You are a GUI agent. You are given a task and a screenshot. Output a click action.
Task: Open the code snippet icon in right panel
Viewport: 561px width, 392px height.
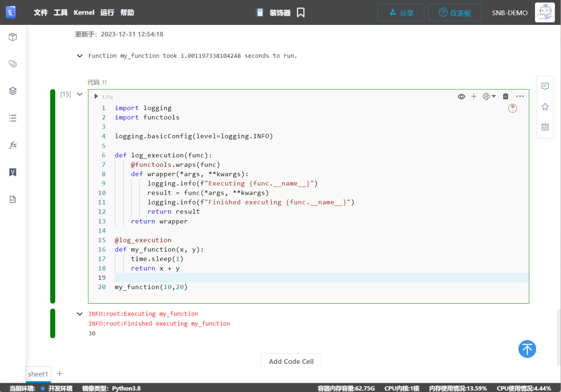[545, 127]
